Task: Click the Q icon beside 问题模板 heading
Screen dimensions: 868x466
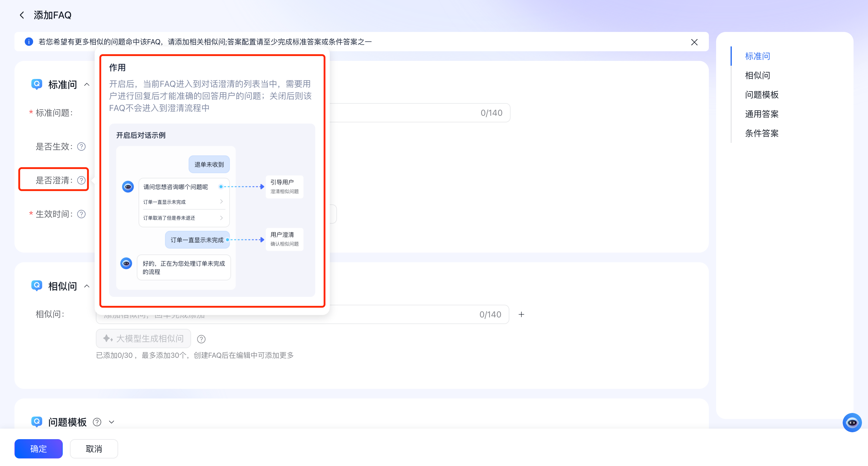Action: [37, 422]
